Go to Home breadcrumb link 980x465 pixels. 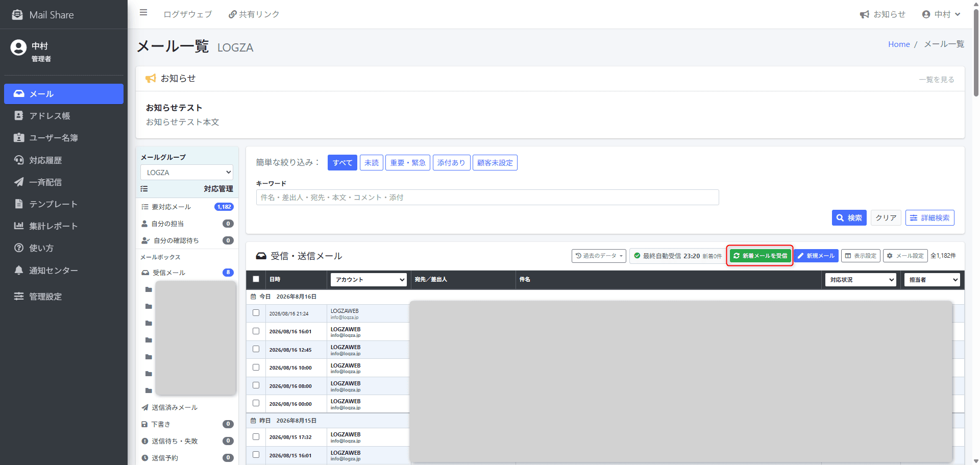(899, 44)
